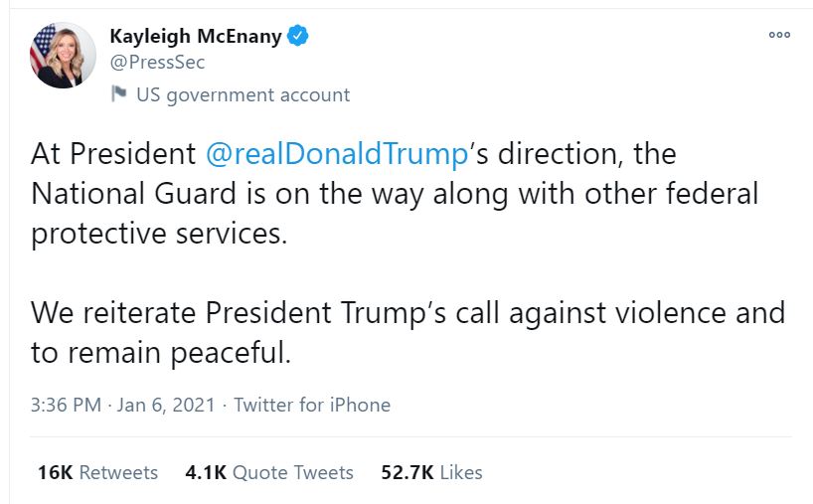813x504 pixels.
Task: Click the Kayleigh McEnany display name
Action: coord(195,37)
